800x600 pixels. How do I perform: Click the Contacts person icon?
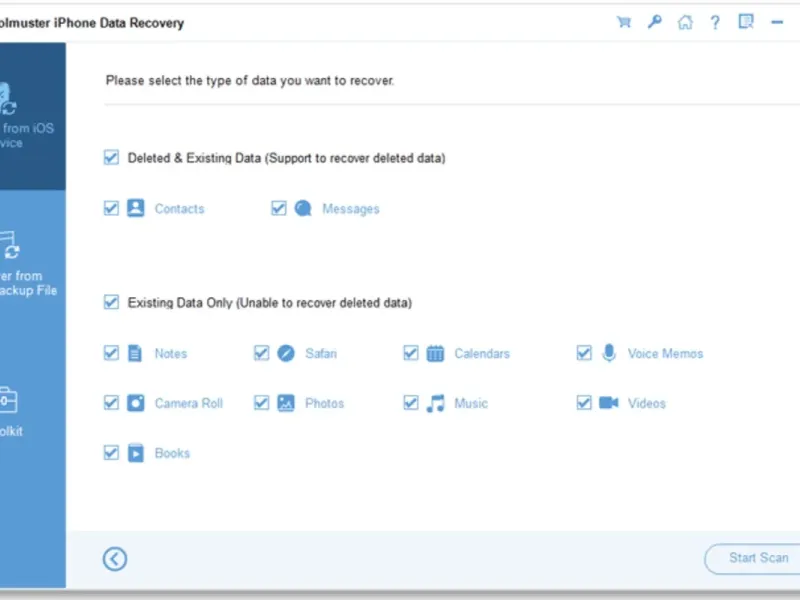(x=136, y=208)
